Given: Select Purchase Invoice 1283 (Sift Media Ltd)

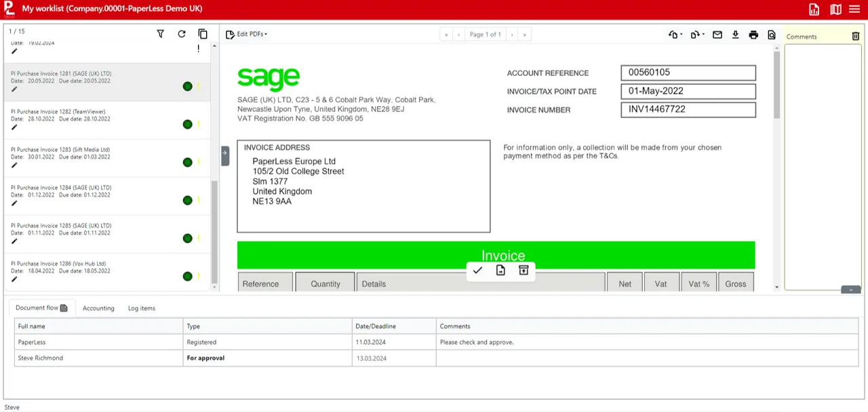Looking at the screenshot, I should pos(107,159).
